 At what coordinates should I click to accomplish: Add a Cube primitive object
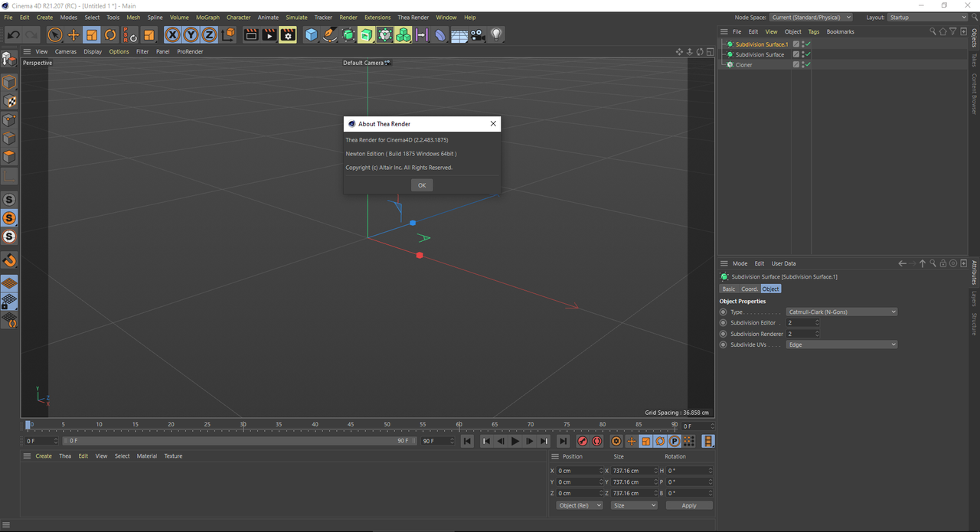tap(311, 34)
